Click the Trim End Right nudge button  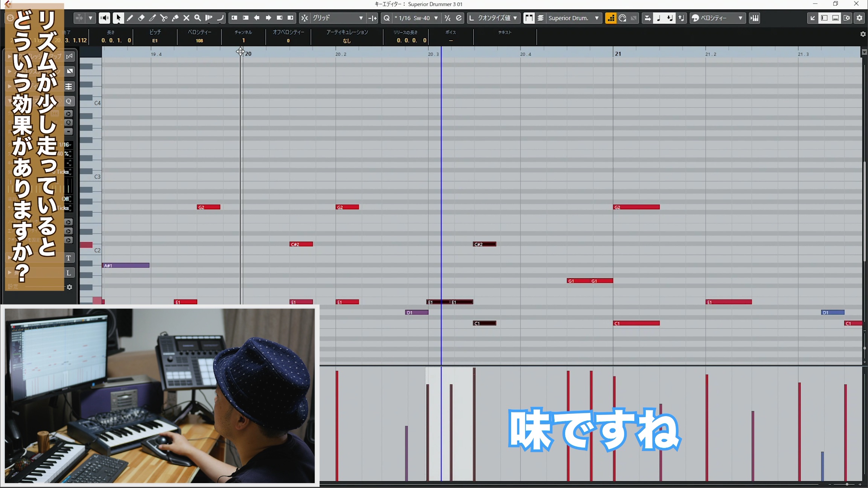click(x=291, y=18)
